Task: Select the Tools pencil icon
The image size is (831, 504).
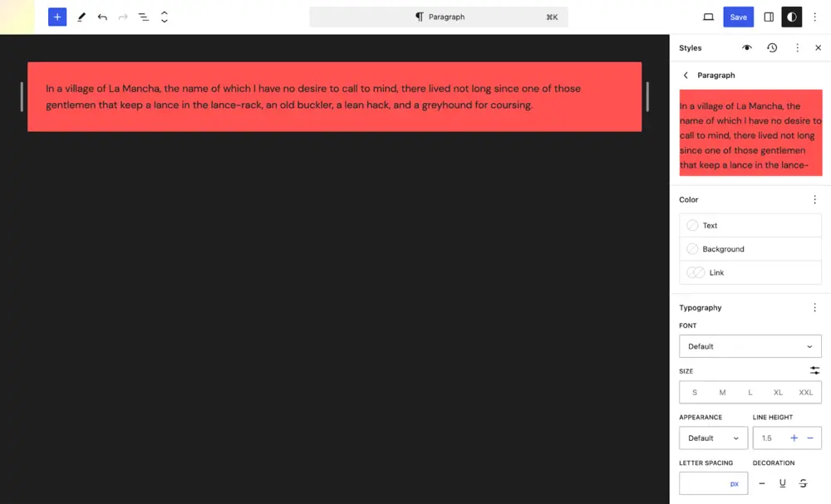Action: click(x=81, y=17)
